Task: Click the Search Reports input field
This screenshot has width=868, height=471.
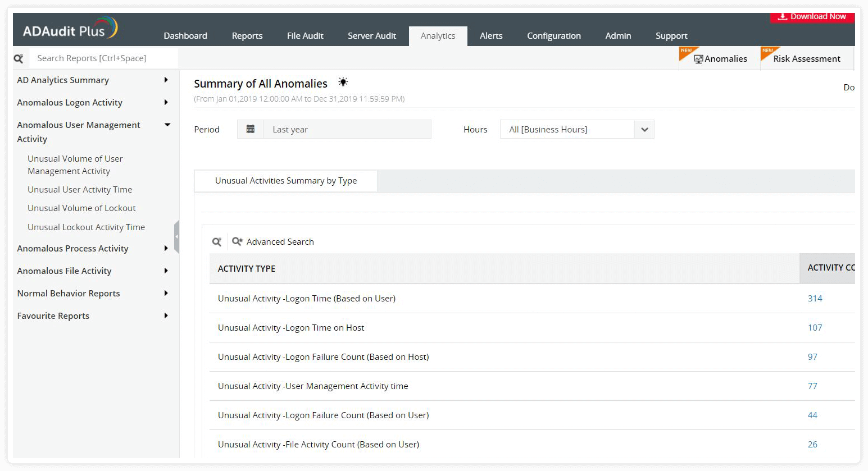Action: 104,58
